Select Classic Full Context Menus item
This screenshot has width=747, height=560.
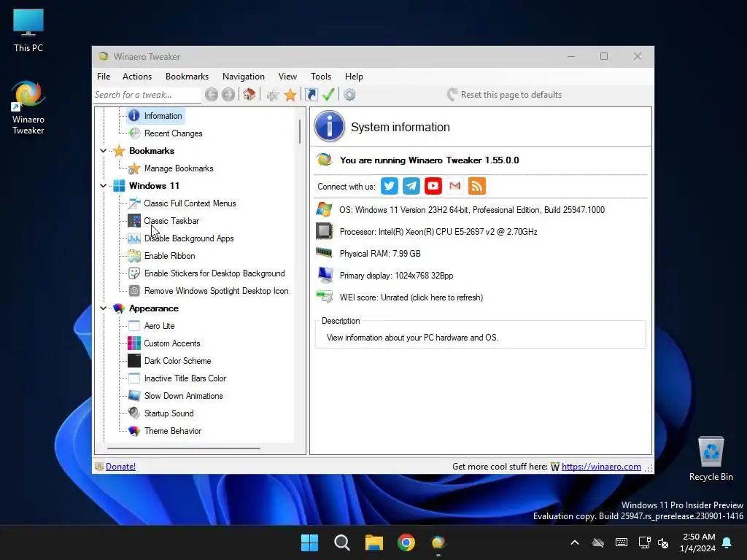tap(190, 203)
